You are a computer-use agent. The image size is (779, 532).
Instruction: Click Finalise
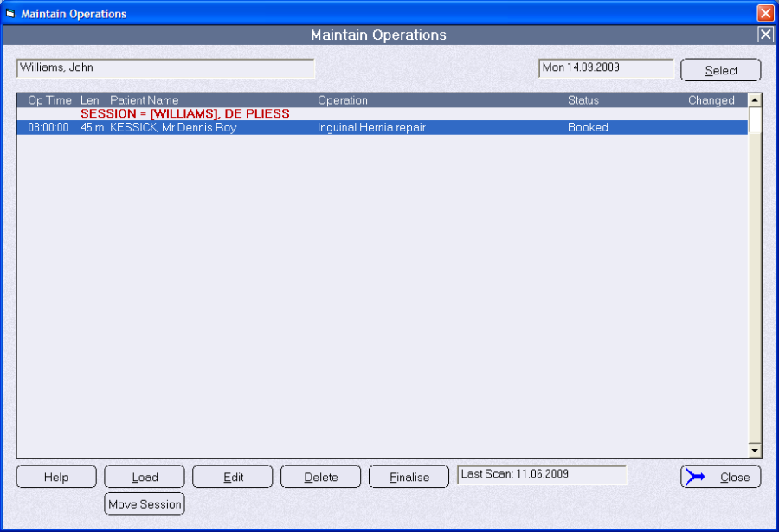(409, 477)
